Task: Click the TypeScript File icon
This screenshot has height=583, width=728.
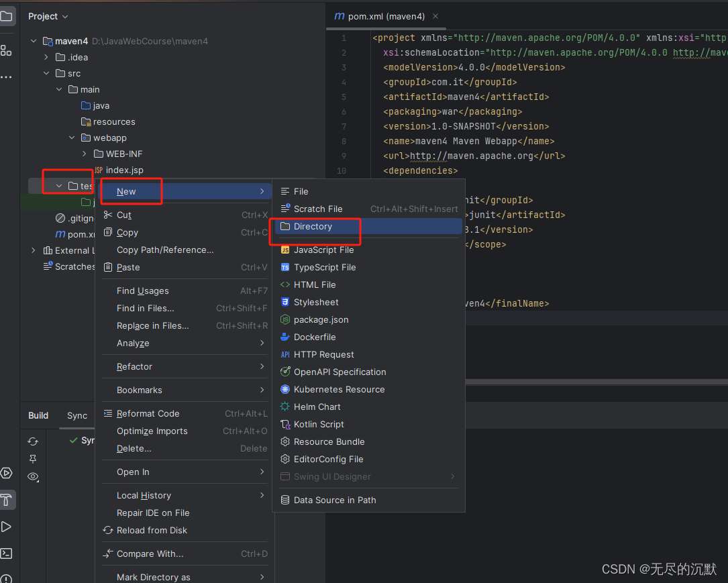Action: tap(285, 268)
